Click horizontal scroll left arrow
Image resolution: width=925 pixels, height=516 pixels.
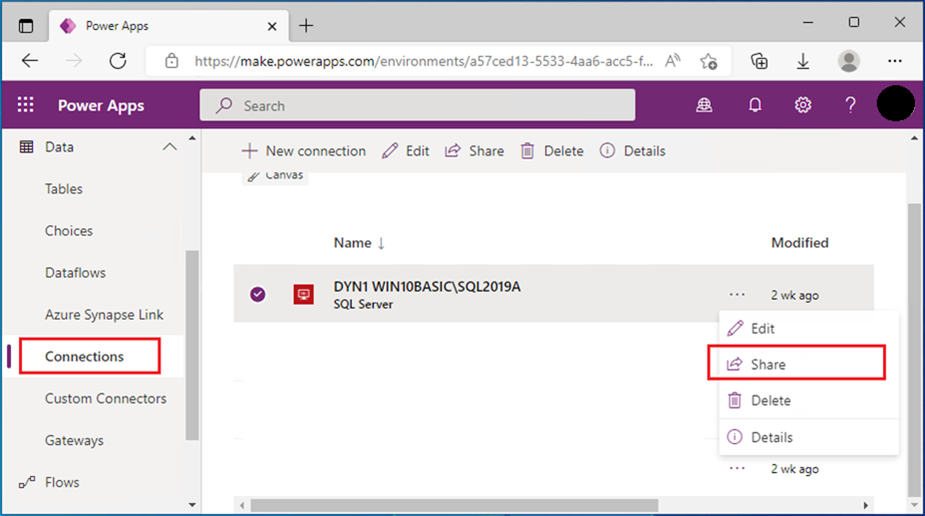(x=242, y=505)
